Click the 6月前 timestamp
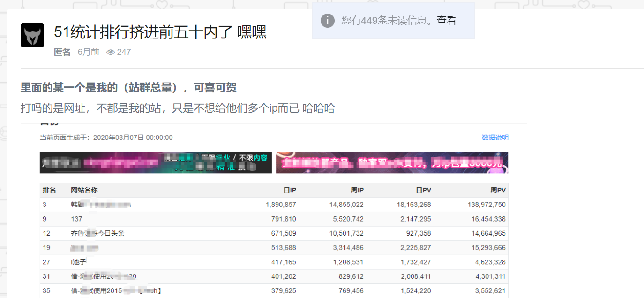 pos(89,52)
